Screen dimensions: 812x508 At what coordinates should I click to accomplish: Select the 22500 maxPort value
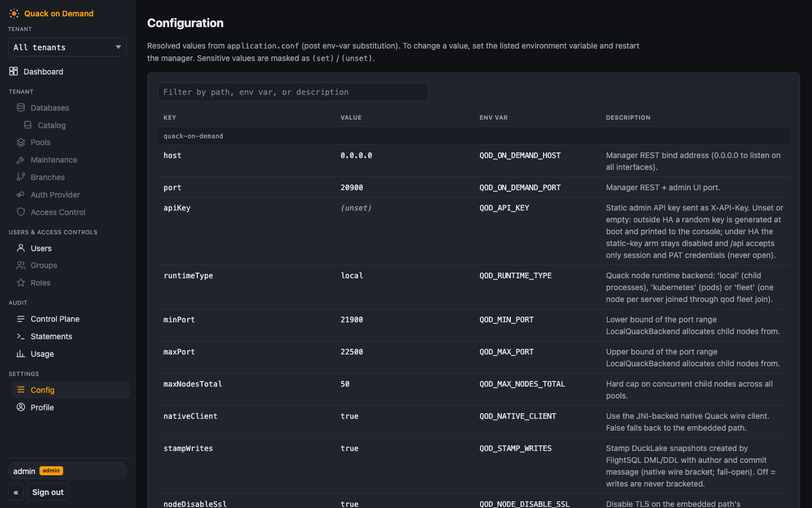[352, 352]
